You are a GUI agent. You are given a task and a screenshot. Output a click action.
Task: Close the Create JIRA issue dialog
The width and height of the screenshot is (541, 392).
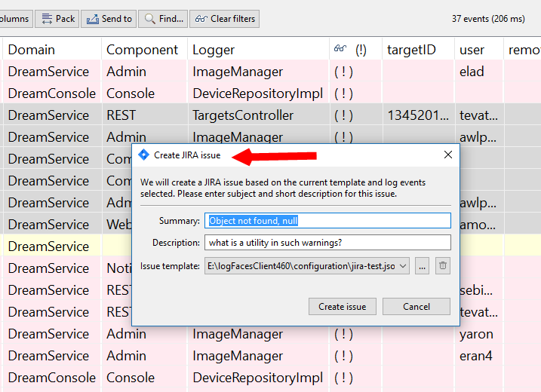click(448, 155)
